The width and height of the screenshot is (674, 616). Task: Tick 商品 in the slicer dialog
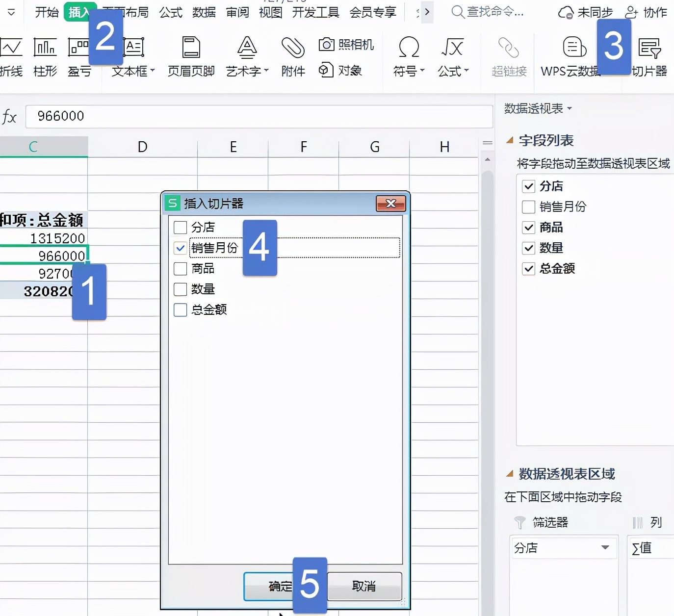181,269
